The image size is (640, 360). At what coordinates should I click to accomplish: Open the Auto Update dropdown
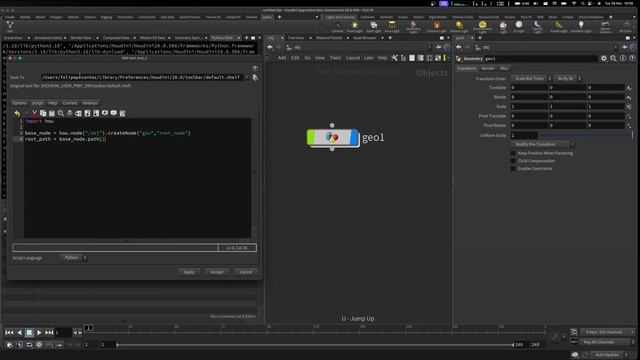(610, 355)
